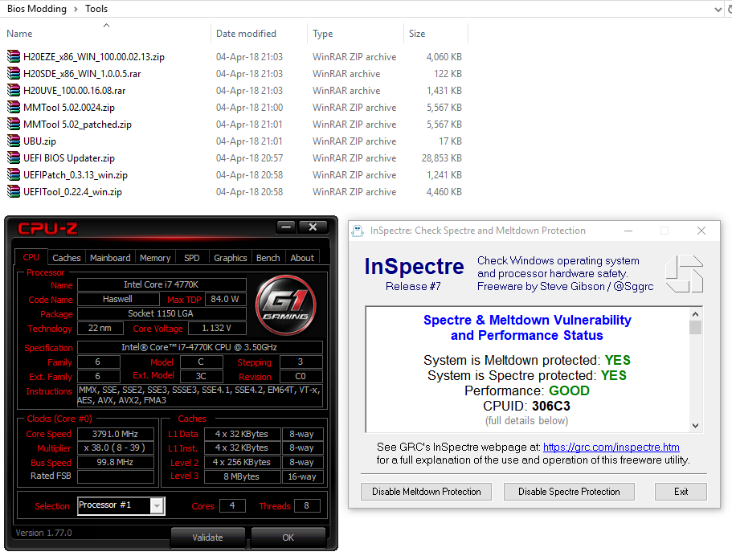Click the Max TDP value 84.0 W

pyautogui.click(x=226, y=299)
